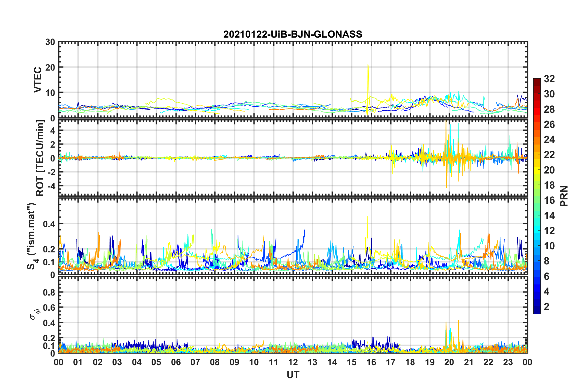Click the 01 hour tick on UT axis
The width and height of the screenshot is (586, 392).
pyautogui.click(x=78, y=362)
